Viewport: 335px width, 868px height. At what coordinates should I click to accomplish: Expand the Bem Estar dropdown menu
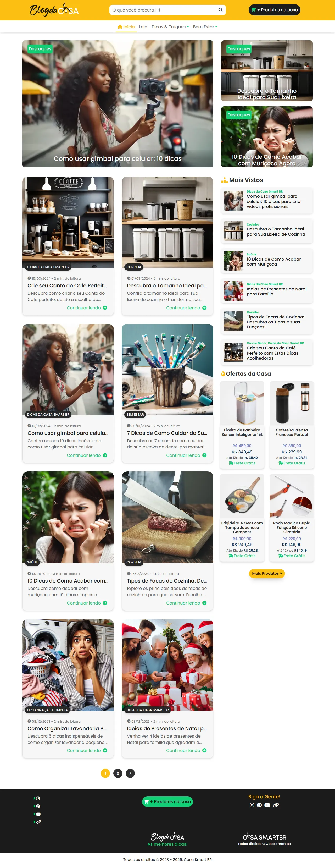pos(205,27)
